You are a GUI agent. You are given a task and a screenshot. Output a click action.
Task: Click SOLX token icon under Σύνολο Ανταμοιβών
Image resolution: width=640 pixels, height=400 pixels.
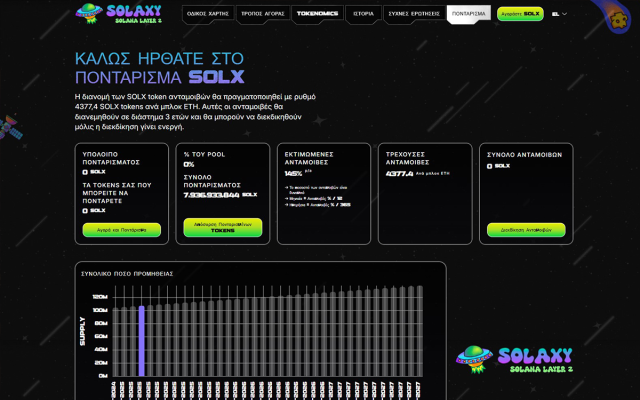click(490, 166)
